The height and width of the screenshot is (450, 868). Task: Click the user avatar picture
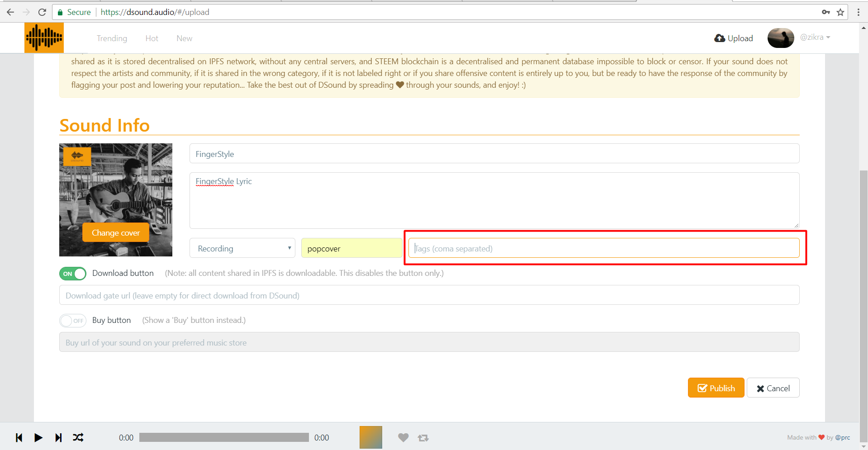pos(781,38)
